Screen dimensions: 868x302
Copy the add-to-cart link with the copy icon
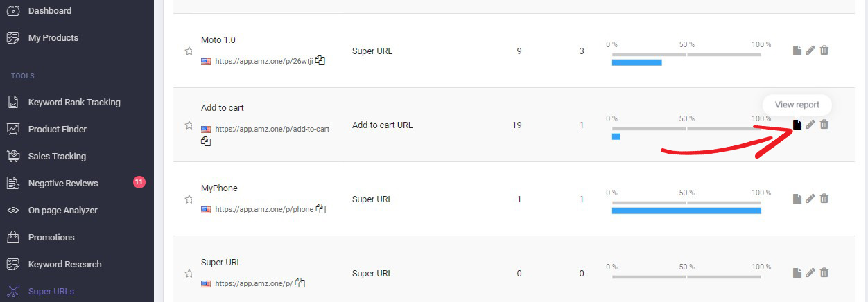(206, 141)
